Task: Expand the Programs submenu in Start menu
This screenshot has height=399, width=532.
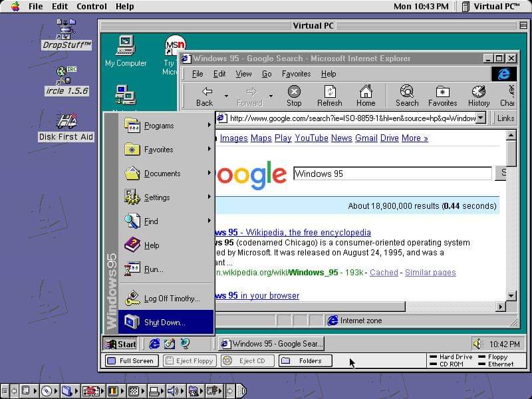Action: 166,126
